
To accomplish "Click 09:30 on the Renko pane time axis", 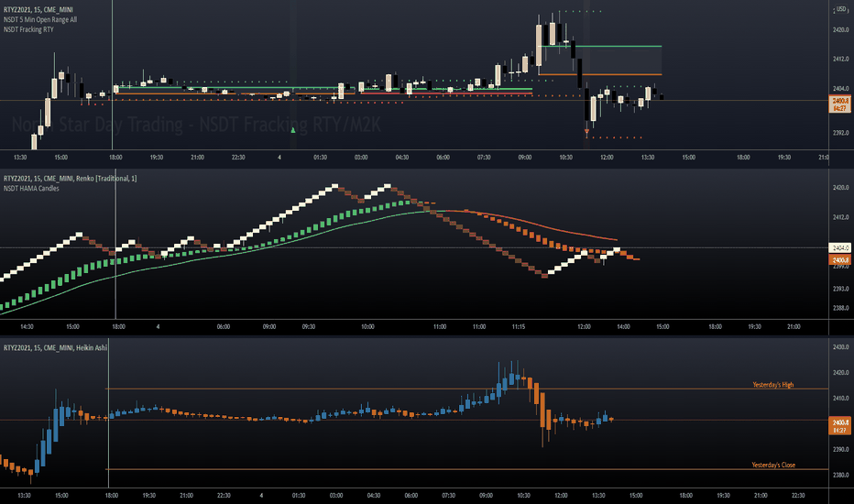I will point(308,327).
